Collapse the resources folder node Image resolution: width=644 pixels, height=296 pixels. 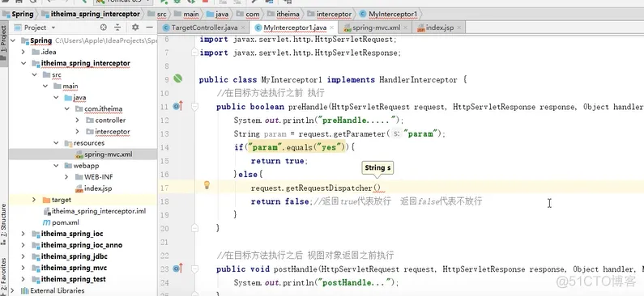(56, 143)
